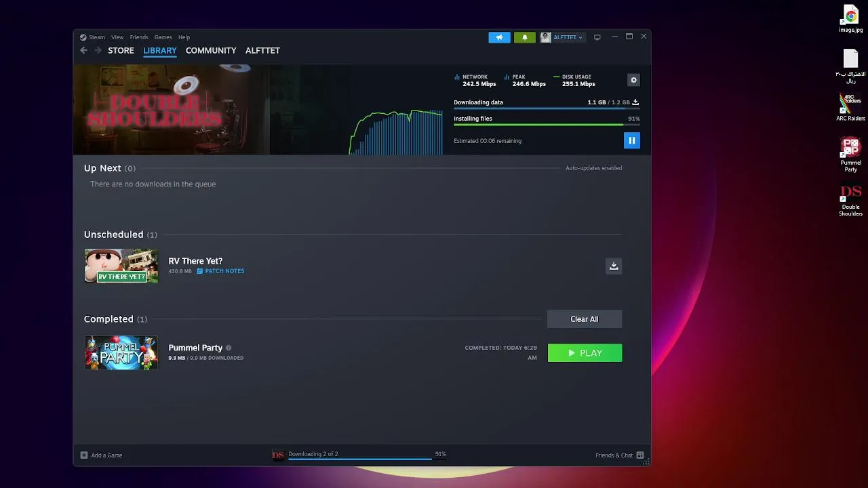
Task: Click the Unscheduled heading
Action: [114, 235]
